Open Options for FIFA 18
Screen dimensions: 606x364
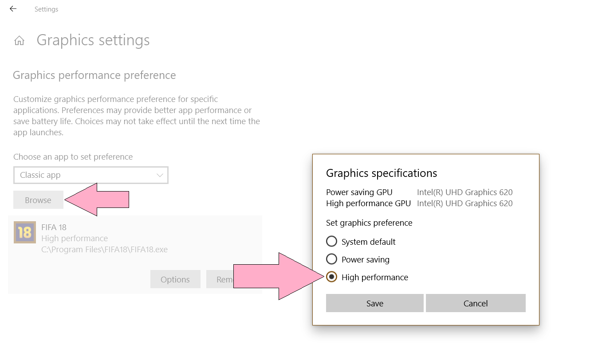coord(175,279)
